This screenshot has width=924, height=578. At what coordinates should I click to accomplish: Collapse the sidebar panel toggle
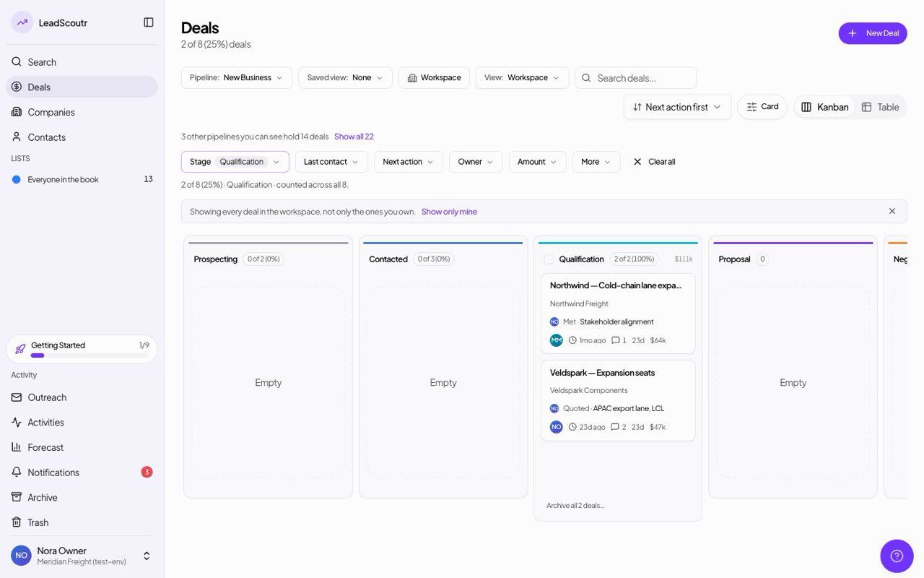click(x=149, y=22)
